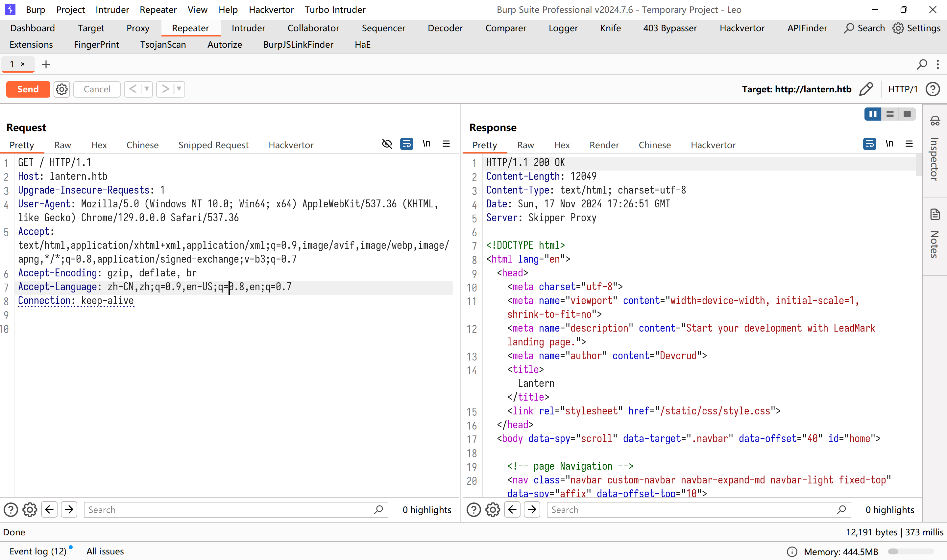Submit Request search with magnifier icon
This screenshot has height=560, width=947.
point(379,510)
